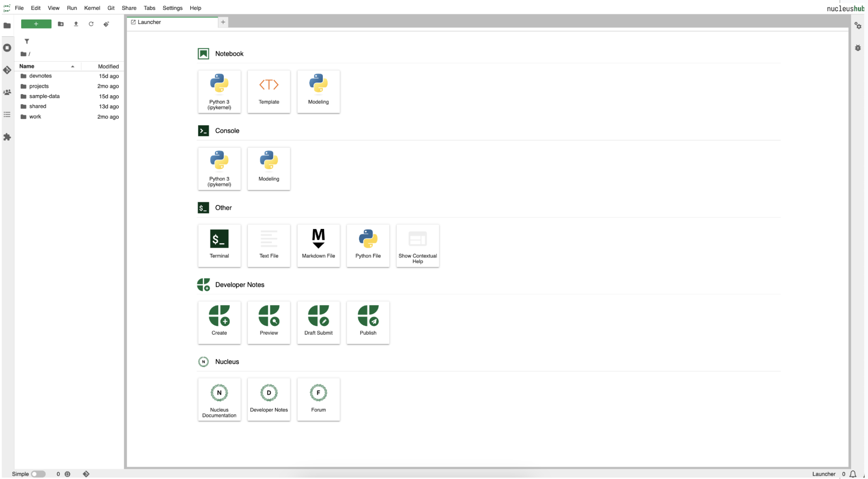Image resolution: width=868 pixels, height=479 pixels.
Task: Create a new Markdown File
Action: pyautogui.click(x=318, y=246)
